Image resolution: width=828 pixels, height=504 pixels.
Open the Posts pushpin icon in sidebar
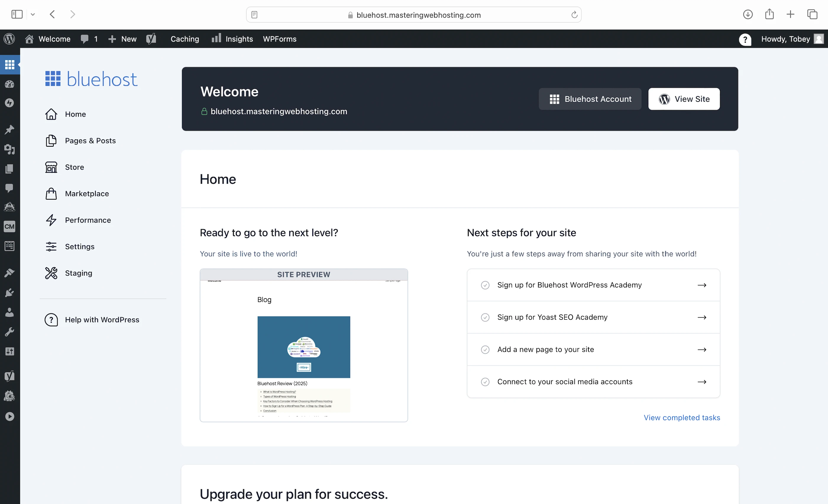[9, 130]
